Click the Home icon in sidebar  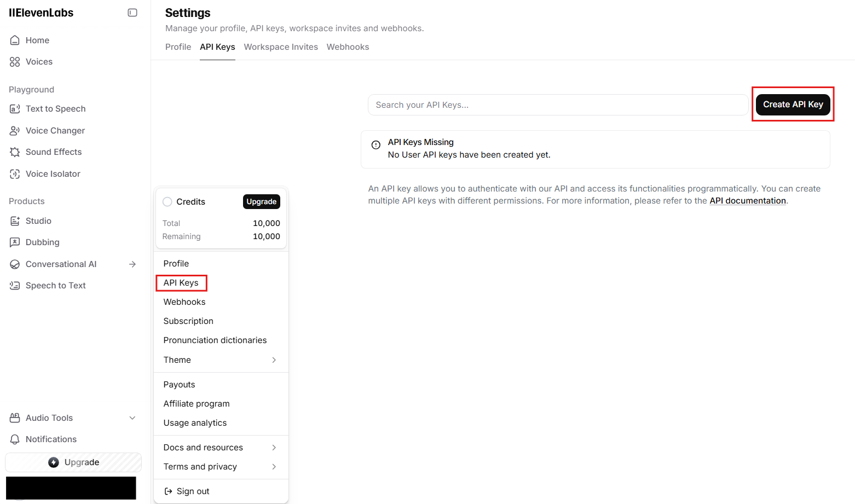[15, 40]
